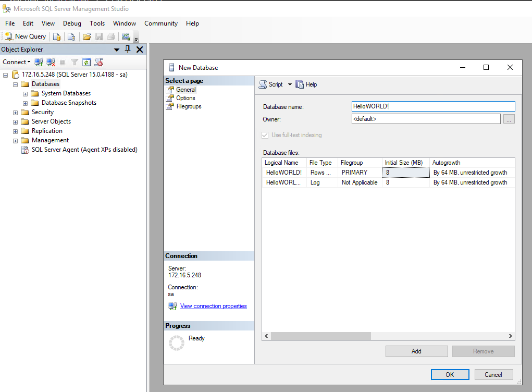Click the Database name input field

click(434, 106)
